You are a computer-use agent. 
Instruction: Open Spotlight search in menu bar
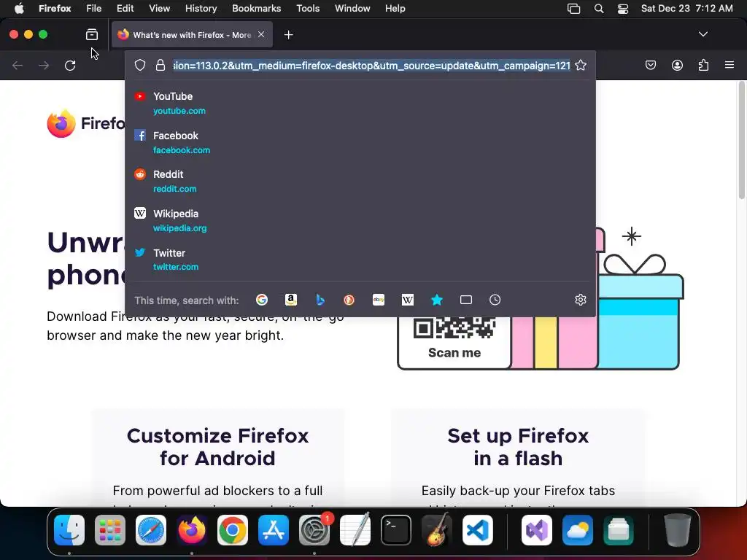(x=599, y=9)
